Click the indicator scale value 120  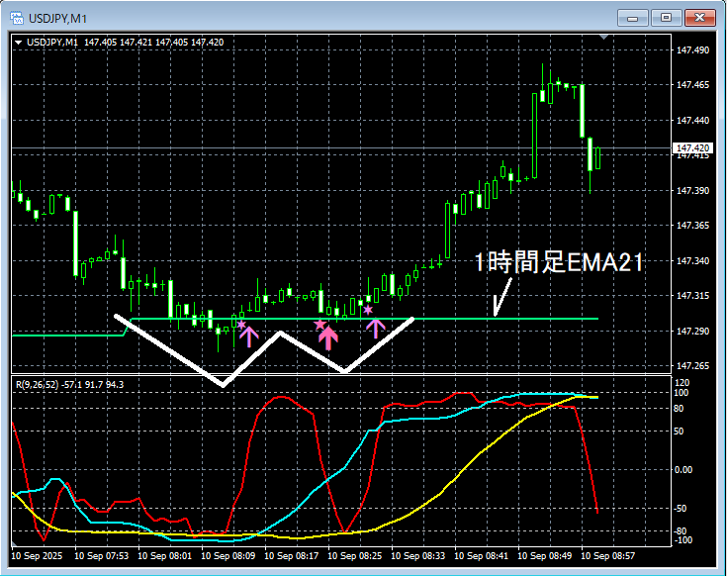682,383
